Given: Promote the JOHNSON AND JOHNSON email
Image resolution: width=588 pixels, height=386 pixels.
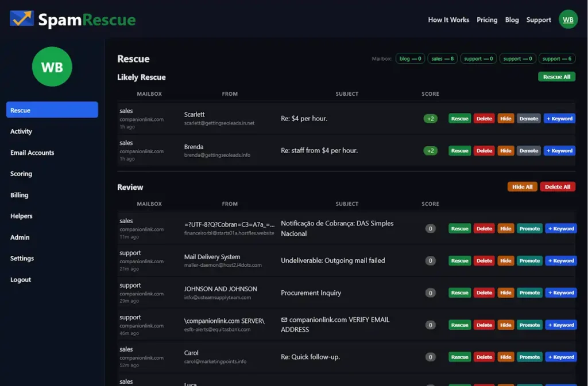Looking at the screenshot, I should click(x=529, y=293).
